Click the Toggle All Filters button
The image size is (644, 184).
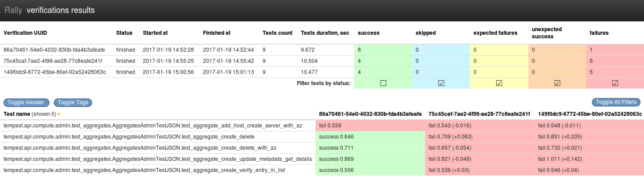(616, 102)
